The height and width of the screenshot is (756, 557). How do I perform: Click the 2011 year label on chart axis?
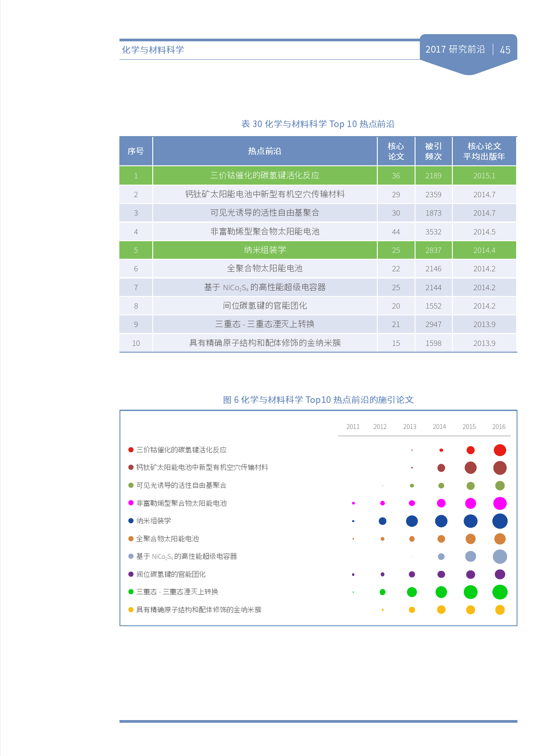[x=353, y=427]
